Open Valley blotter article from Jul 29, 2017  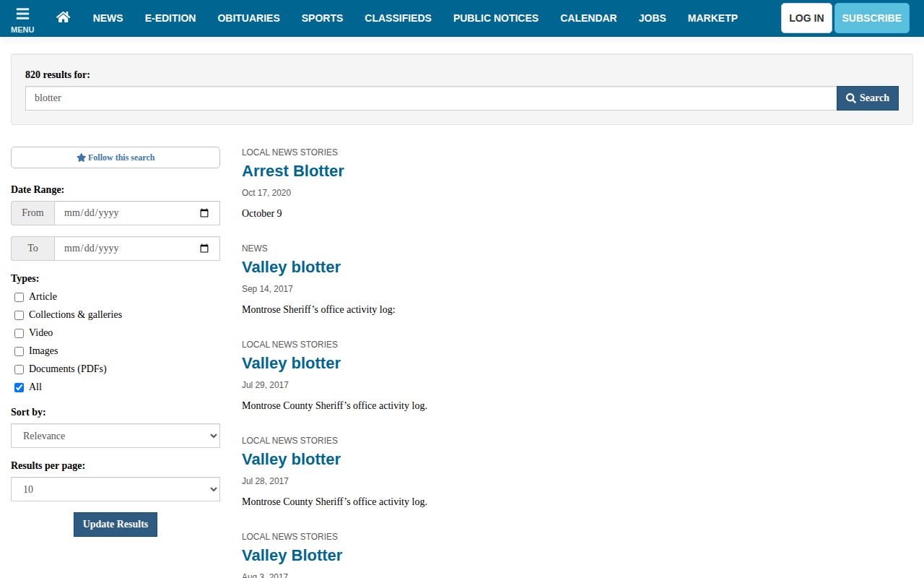[x=291, y=363]
